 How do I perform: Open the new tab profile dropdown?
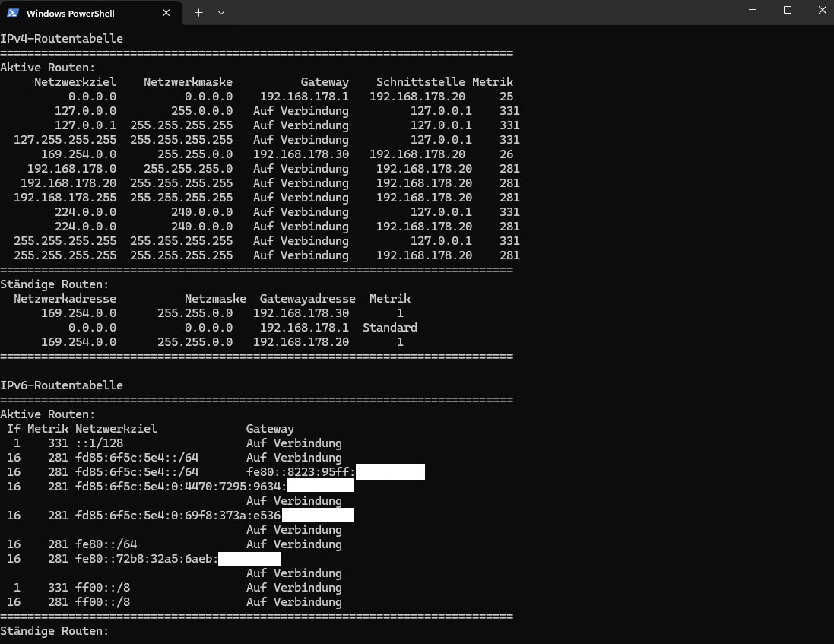(x=221, y=13)
